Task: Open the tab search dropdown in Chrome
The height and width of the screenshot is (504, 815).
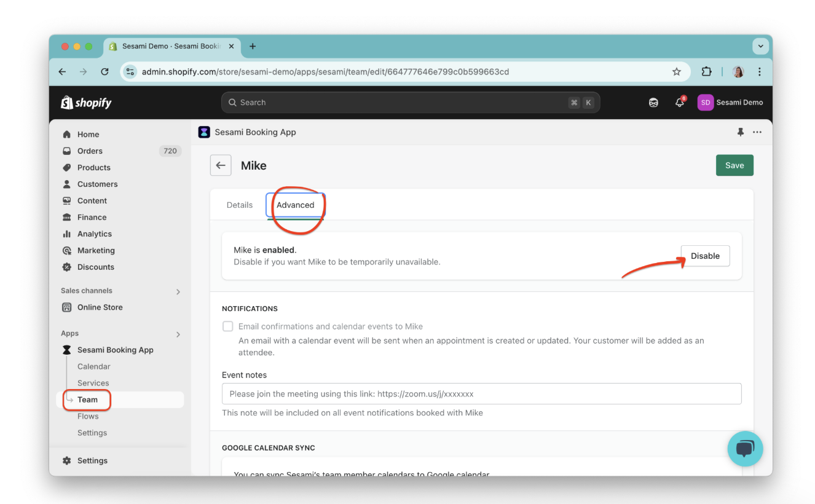Action: tap(761, 46)
